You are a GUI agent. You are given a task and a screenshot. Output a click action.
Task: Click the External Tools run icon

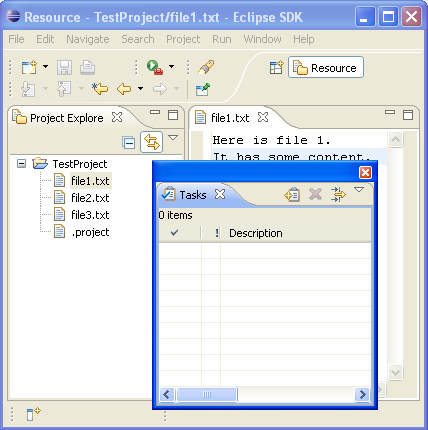155,67
